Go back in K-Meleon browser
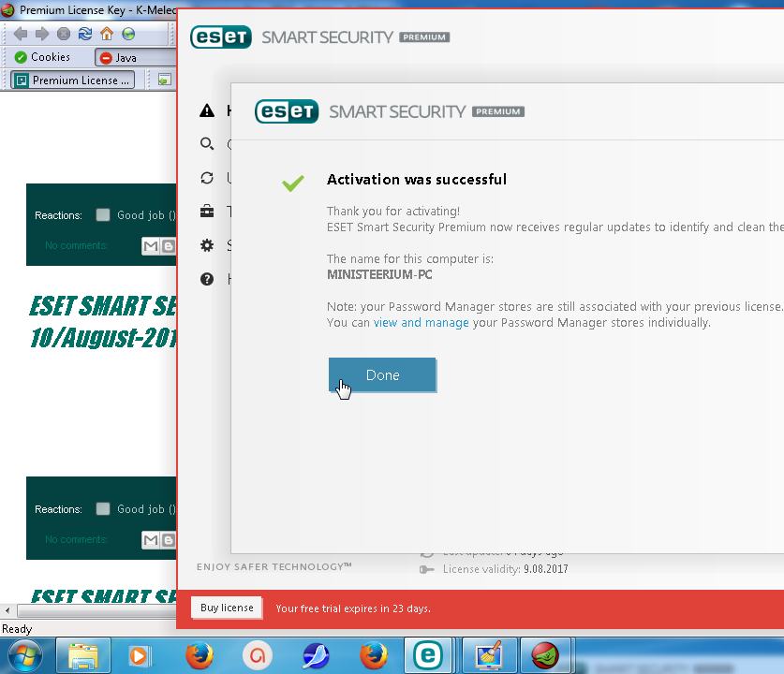 (x=21, y=34)
